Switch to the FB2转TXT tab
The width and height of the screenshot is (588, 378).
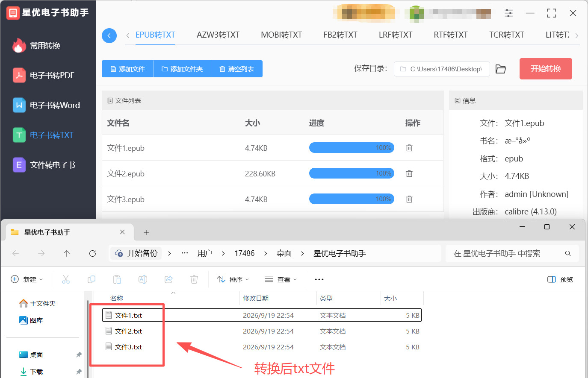340,35
